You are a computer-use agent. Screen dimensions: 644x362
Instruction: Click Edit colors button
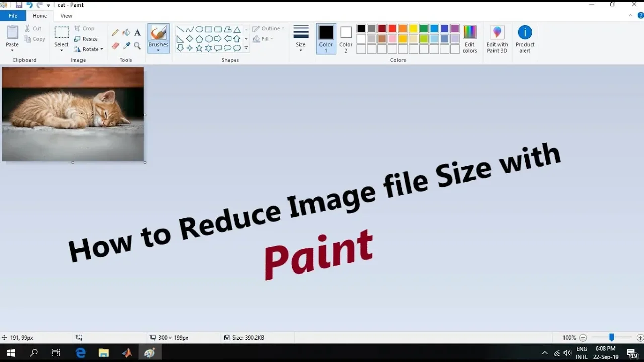click(470, 39)
